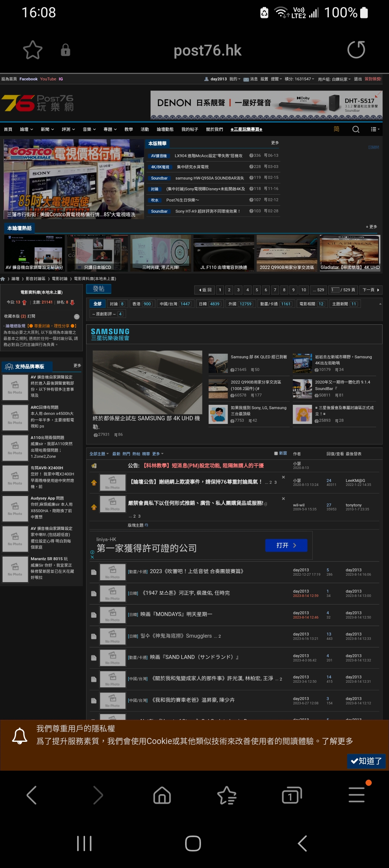Open the DENON DHT-S517 banner ad
The width and height of the screenshot is (389, 868).
(x=267, y=105)
